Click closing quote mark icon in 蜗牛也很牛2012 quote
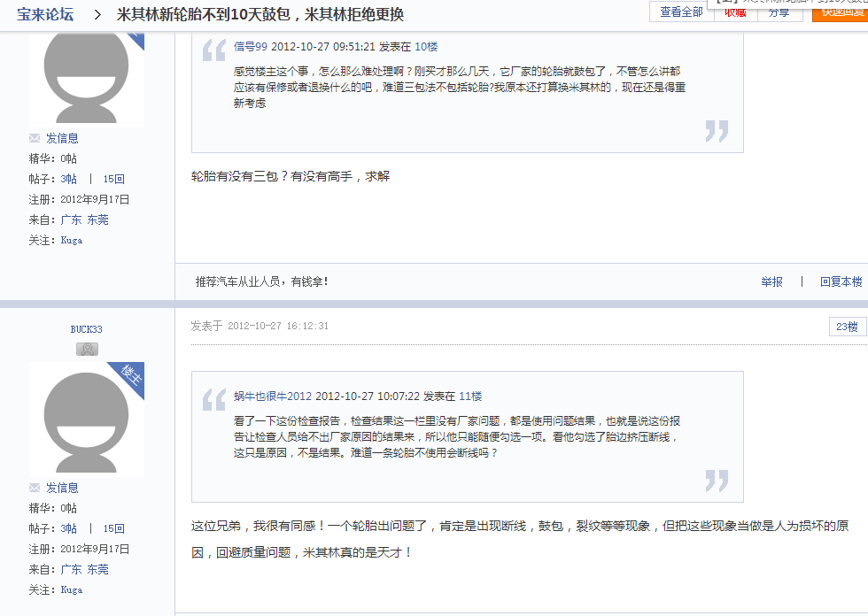 click(x=717, y=481)
